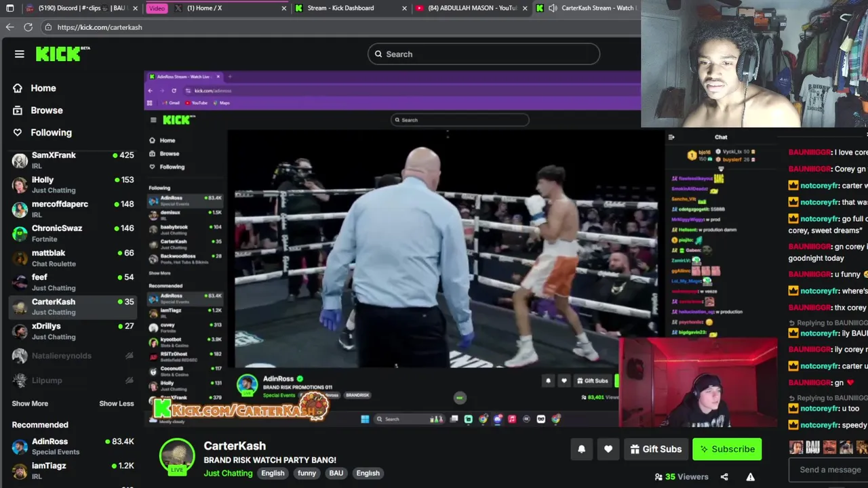The width and height of the screenshot is (868, 488).
Task: Expand followed channels with Show More
Action: click(30, 403)
